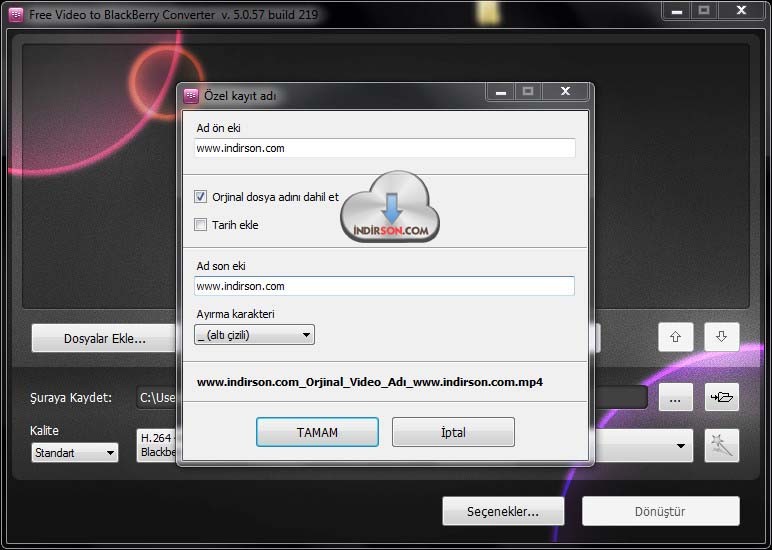Close the main converter window
The height and width of the screenshot is (550, 772).
coord(741,10)
